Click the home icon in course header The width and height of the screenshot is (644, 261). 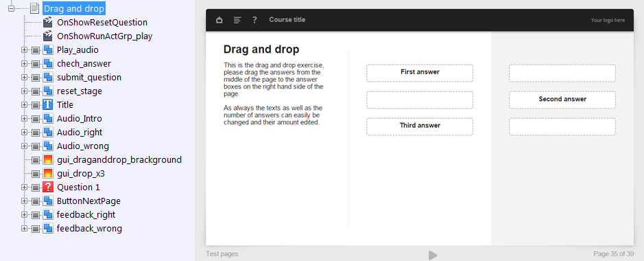(219, 20)
